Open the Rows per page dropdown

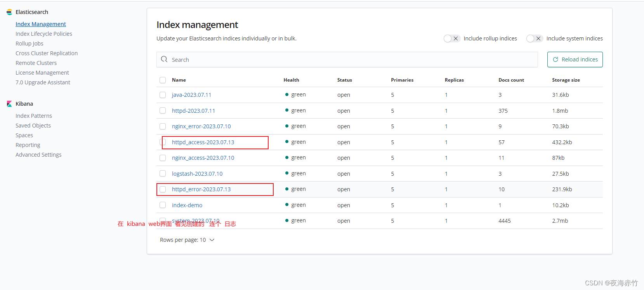click(x=187, y=240)
